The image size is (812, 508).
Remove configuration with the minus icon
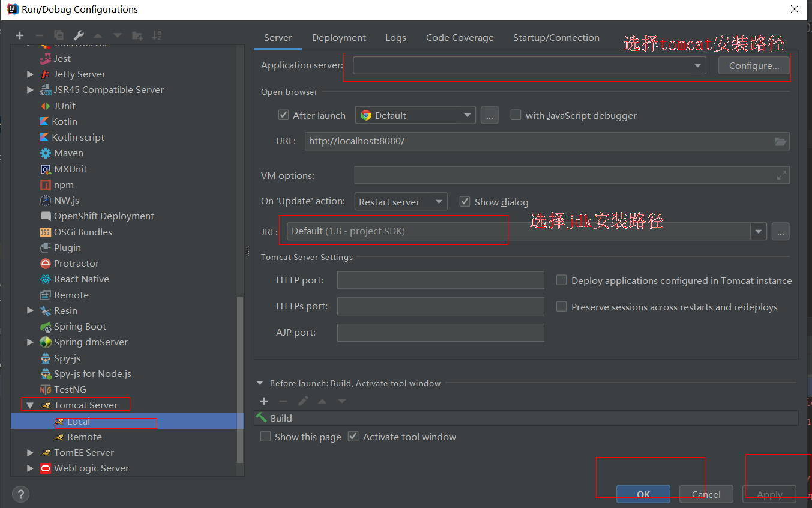(39, 35)
